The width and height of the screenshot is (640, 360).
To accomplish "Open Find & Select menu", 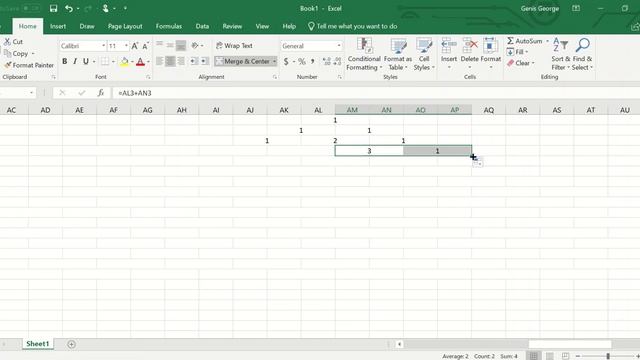I will [x=582, y=54].
